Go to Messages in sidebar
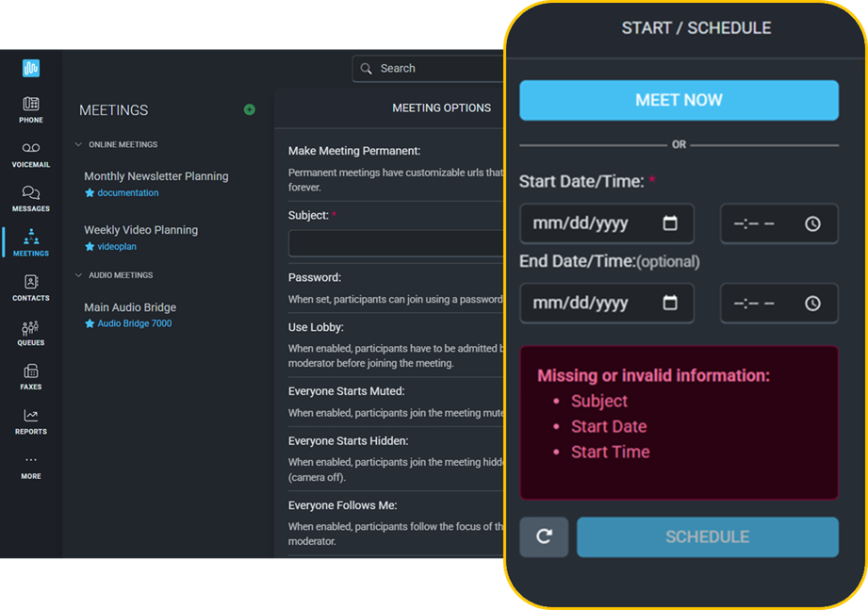The width and height of the screenshot is (868, 610). click(x=31, y=198)
